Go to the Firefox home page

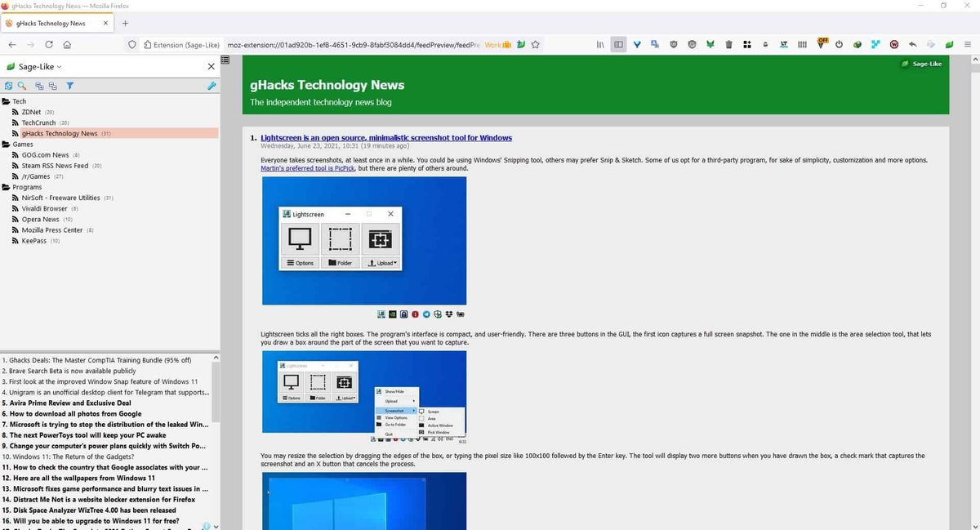(68, 45)
